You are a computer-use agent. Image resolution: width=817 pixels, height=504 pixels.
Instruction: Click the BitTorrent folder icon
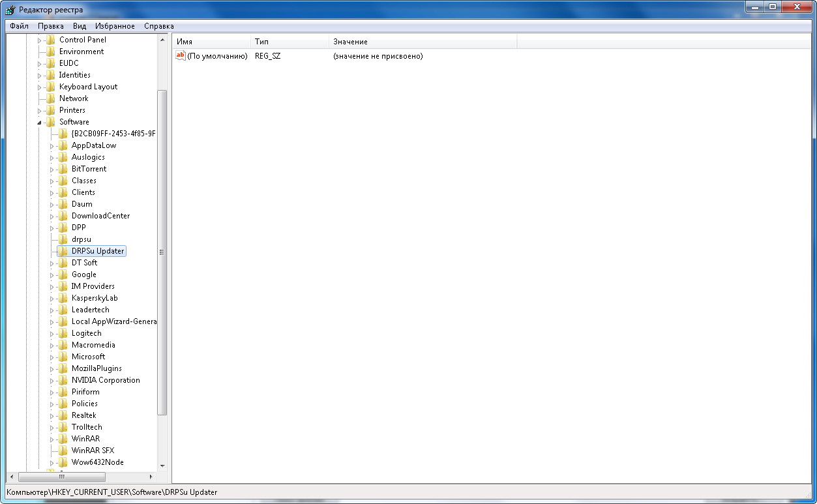point(63,169)
